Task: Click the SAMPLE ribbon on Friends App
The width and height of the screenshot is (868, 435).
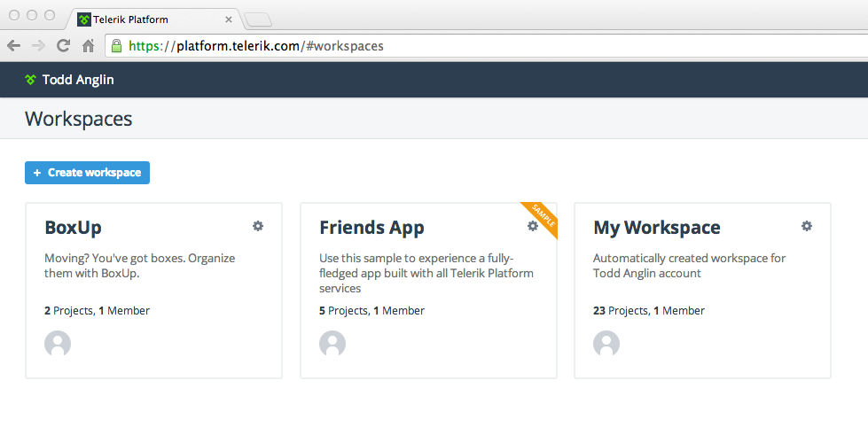Action: click(x=542, y=218)
